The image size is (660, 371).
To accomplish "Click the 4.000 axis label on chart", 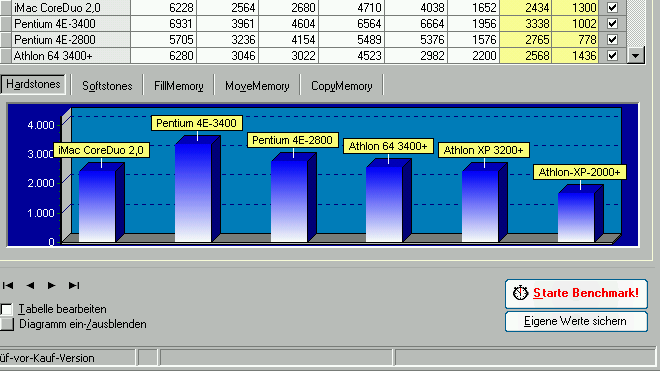I will pyautogui.click(x=41, y=125).
